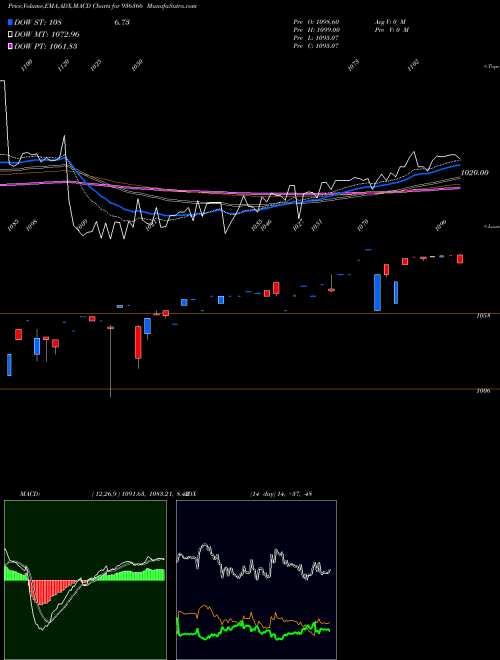The height and width of the screenshot is (660, 500).
Task: Click the ADX indicator chart panel
Action: coord(256,580)
